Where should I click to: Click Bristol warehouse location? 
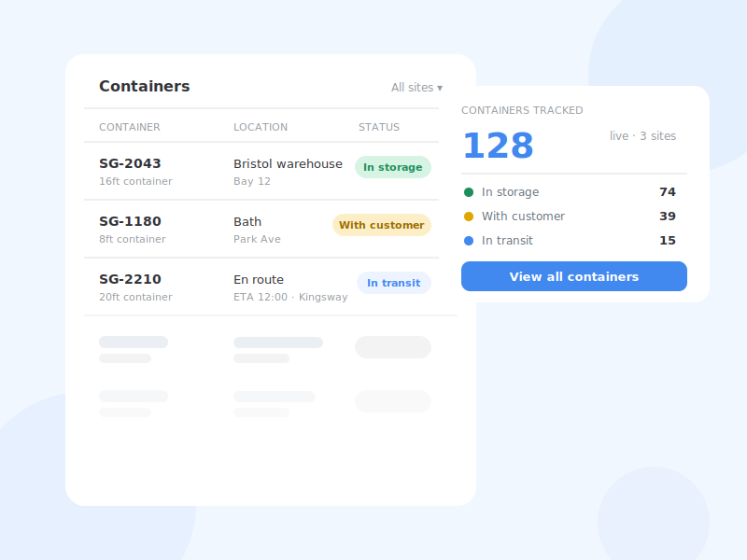[x=288, y=164]
